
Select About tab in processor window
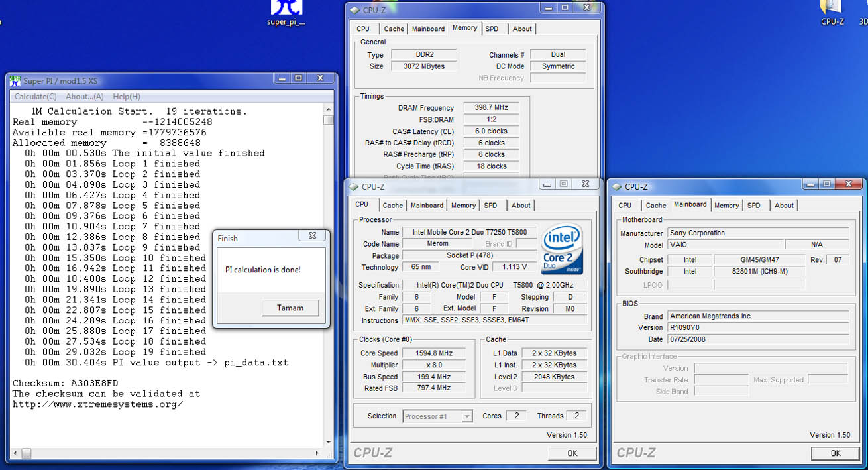[x=521, y=206]
